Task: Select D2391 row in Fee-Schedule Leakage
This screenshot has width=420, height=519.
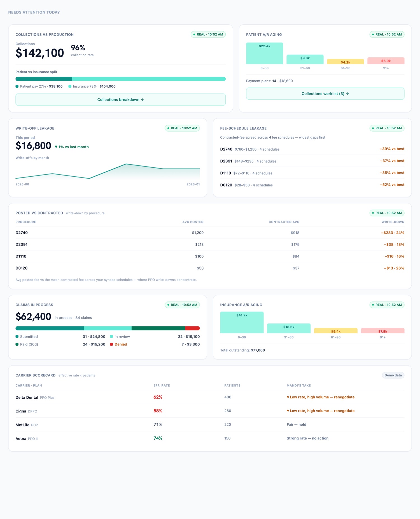Action: [312, 161]
